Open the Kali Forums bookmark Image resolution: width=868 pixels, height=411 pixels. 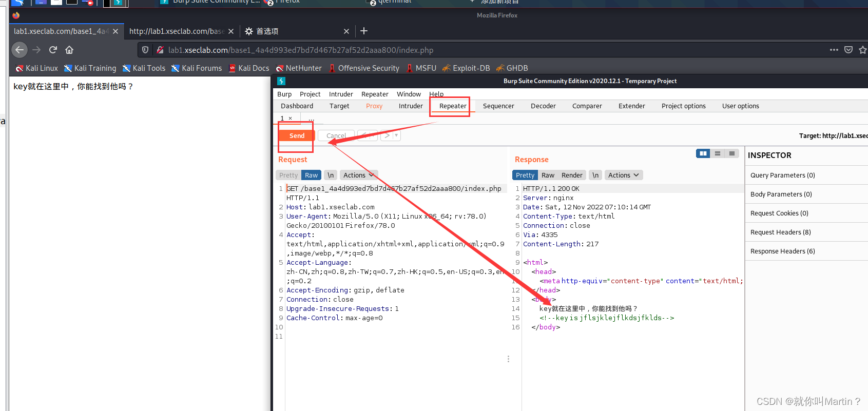(x=197, y=68)
